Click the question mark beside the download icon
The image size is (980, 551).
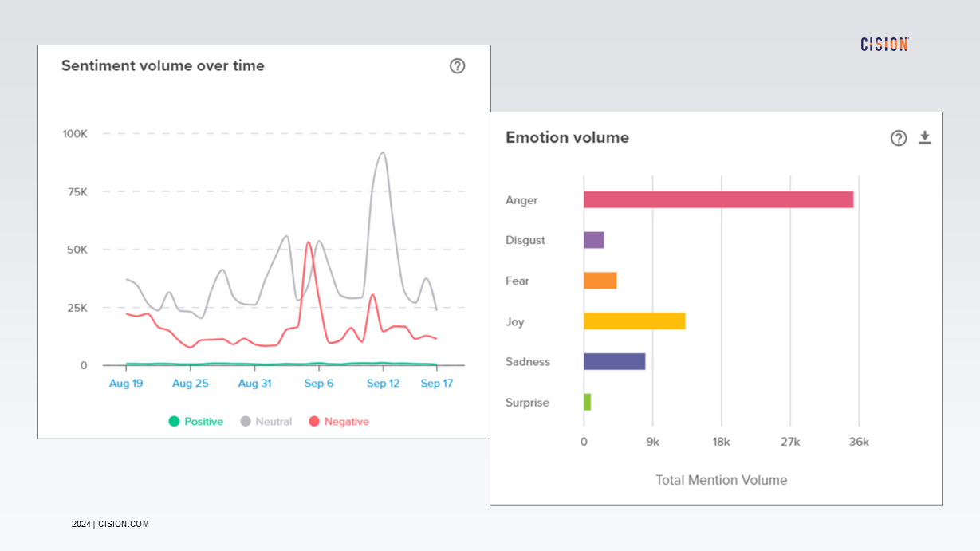click(x=899, y=137)
